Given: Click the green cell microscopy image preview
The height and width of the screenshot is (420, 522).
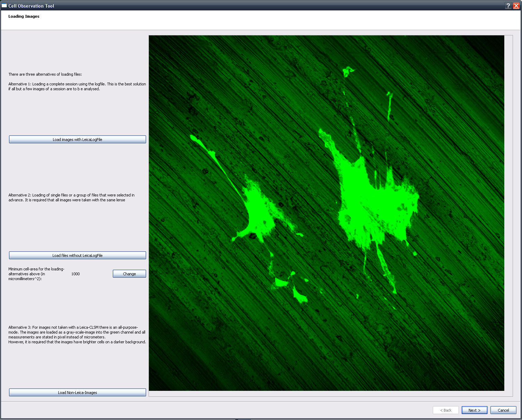Looking at the screenshot, I should [x=327, y=213].
